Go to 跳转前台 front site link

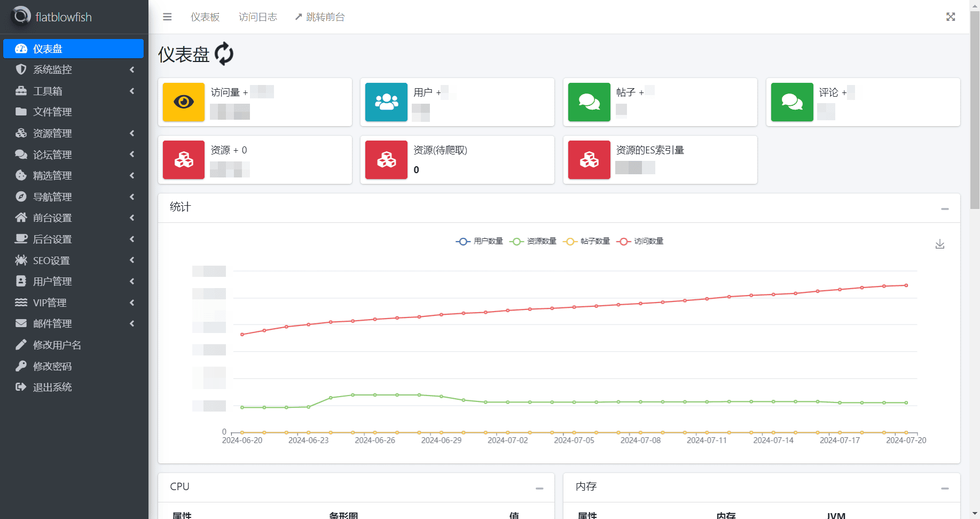pos(320,17)
